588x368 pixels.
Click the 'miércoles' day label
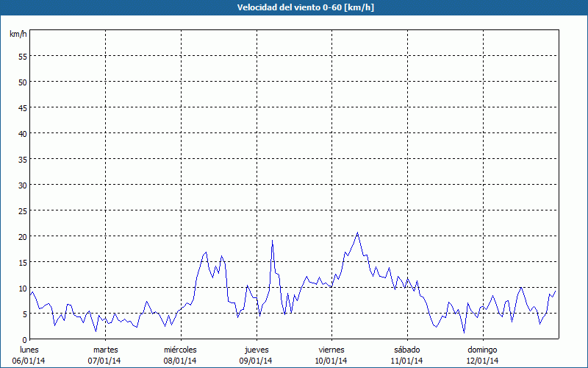180,350
